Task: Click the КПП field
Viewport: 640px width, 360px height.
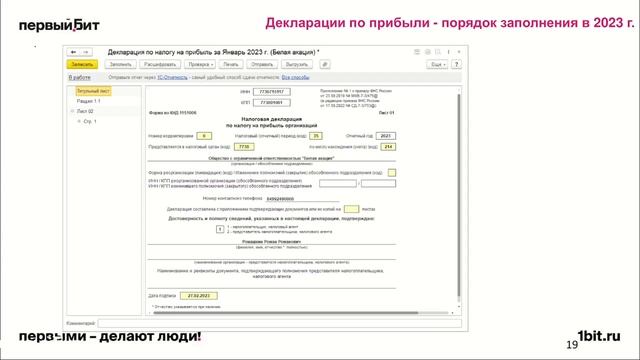Action: pos(271,102)
